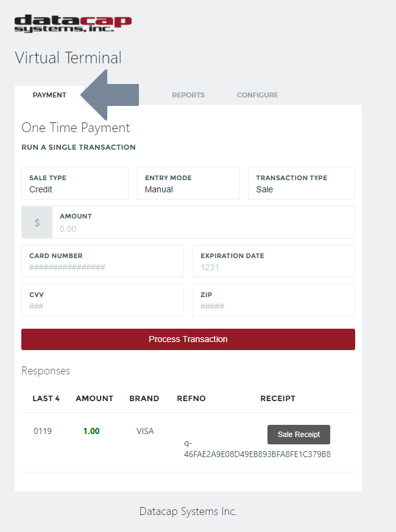Screen dimensions: 396x532
Task: Open the Sale Type dropdown showing Credit
Action: (x=74, y=183)
